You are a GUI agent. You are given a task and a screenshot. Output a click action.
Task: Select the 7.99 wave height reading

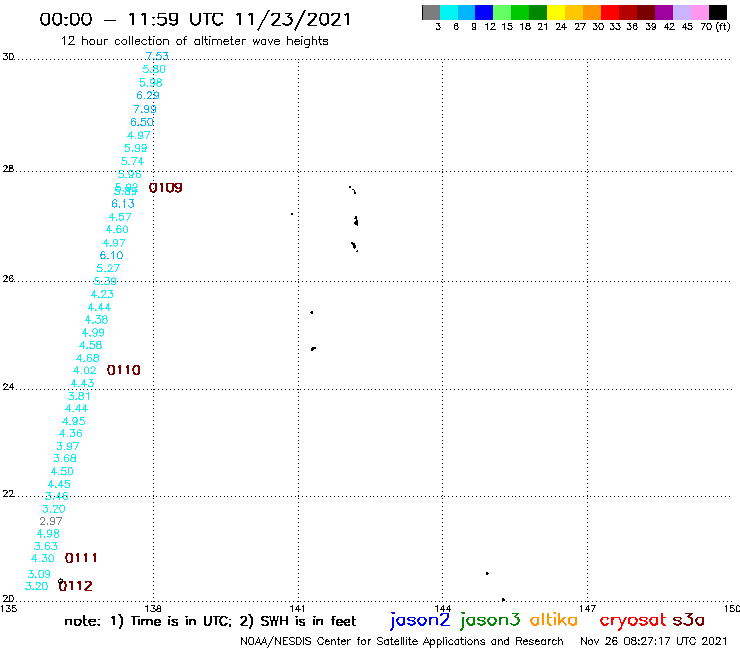click(145, 109)
